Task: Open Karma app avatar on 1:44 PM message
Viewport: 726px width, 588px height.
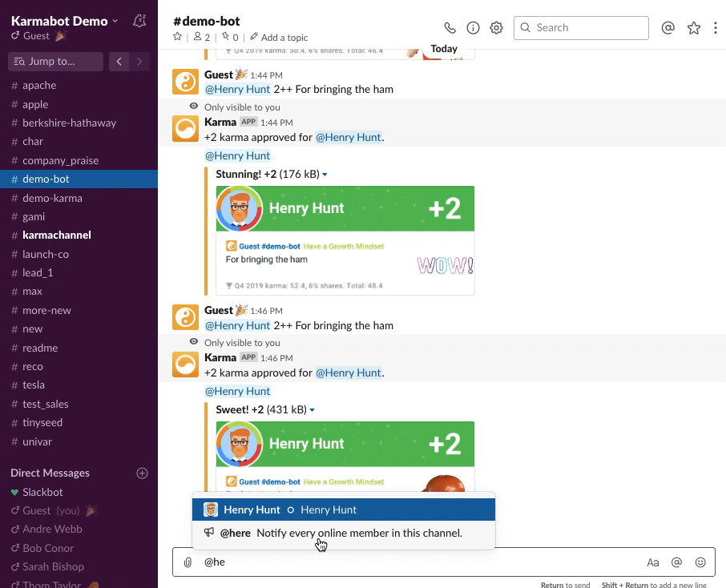Action: [186, 128]
